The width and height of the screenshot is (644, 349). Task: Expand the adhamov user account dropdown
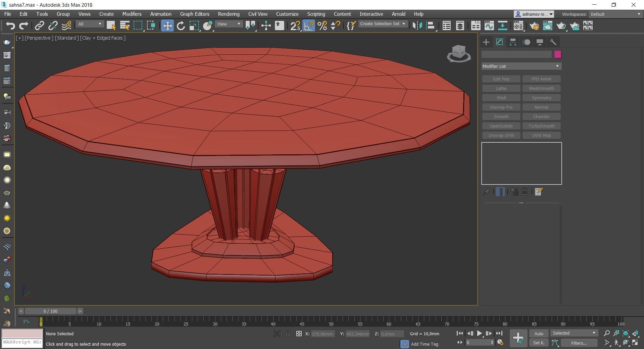pos(534,14)
